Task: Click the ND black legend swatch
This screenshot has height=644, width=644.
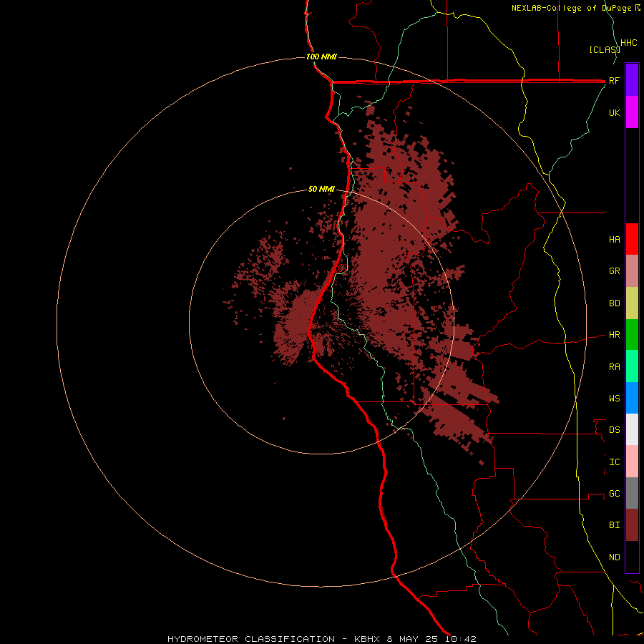Action: click(x=632, y=557)
